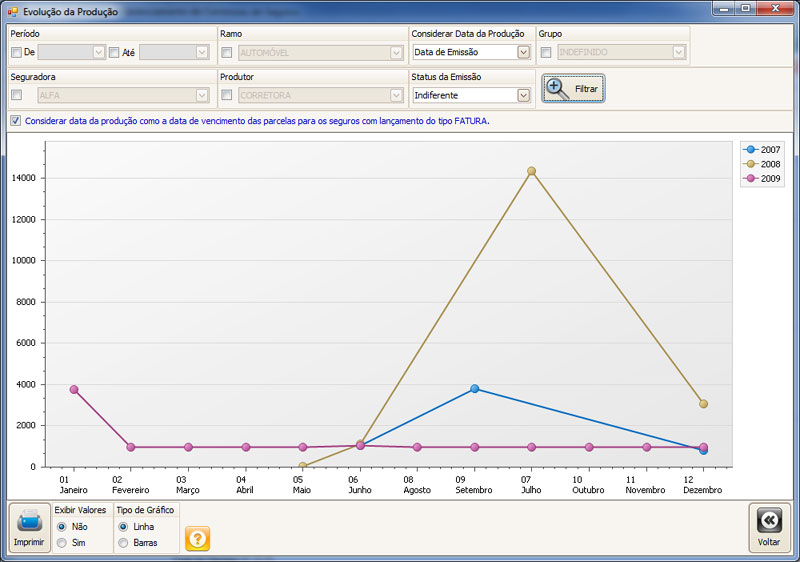This screenshot has width=800, height=562.
Task: Click the 2009 magenta legend marker
Action: click(x=751, y=178)
